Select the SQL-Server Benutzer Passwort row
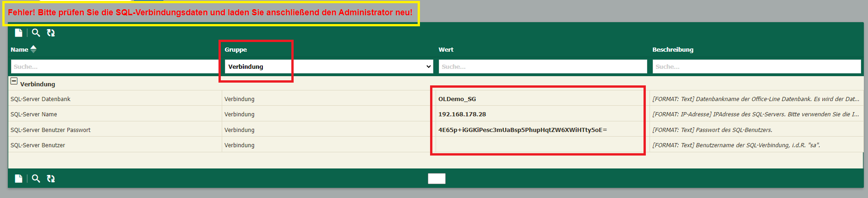Image resolution: width=868 pixels, height=198 pixels. click(51, 130)
